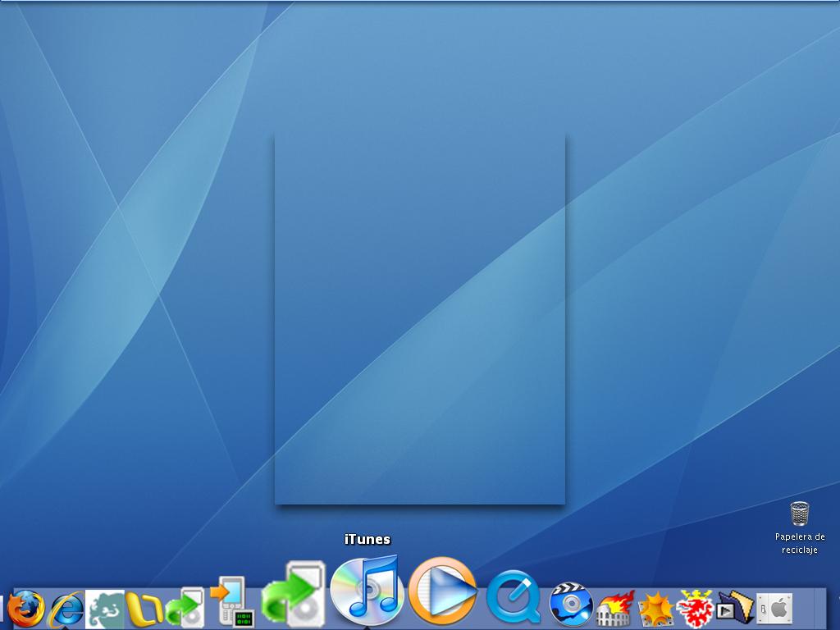Click the Papelera de reciclaje label
Image resolution: width=840 pixels, height=630 pixels.
coord(800,543)
